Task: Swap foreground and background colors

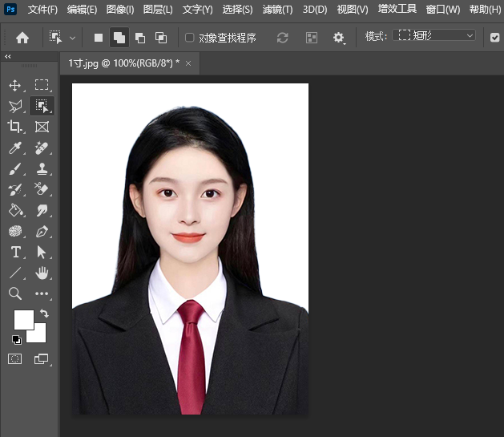Action: coord(44,314)
